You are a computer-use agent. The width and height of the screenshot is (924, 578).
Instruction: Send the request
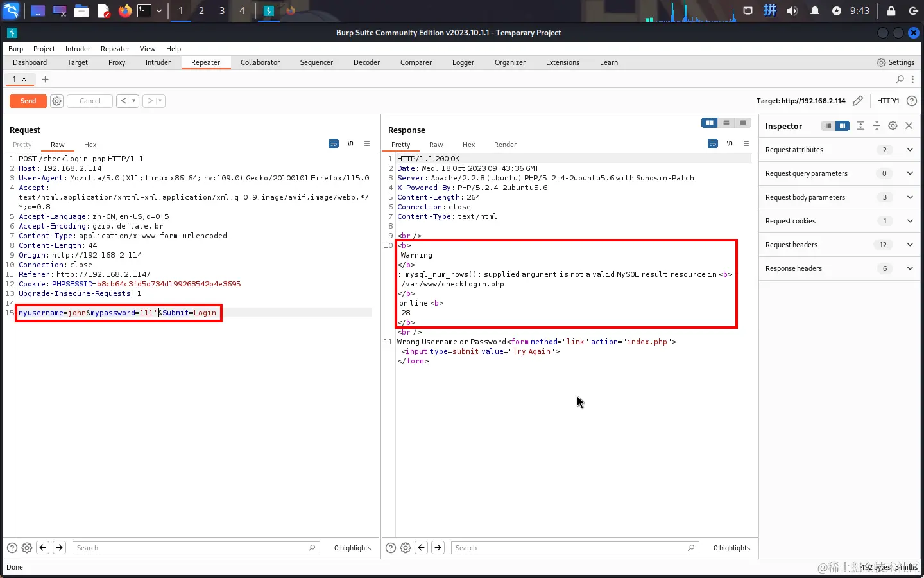click(28, 101)
